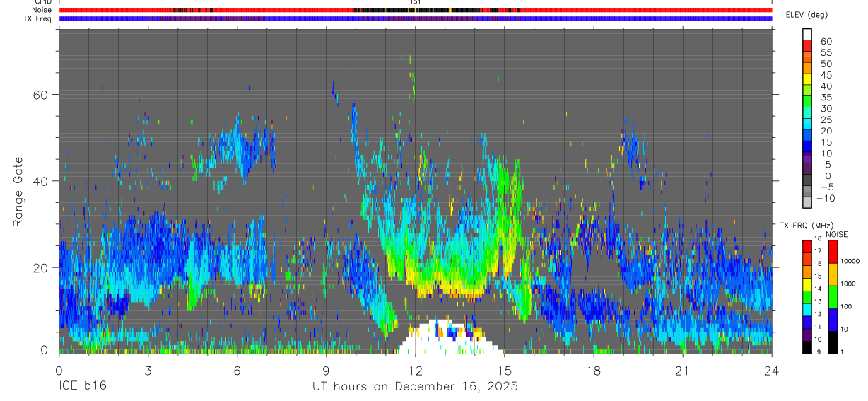
Task: Click the "12" tick label on the UT hours axis
Action: point(415,370)
